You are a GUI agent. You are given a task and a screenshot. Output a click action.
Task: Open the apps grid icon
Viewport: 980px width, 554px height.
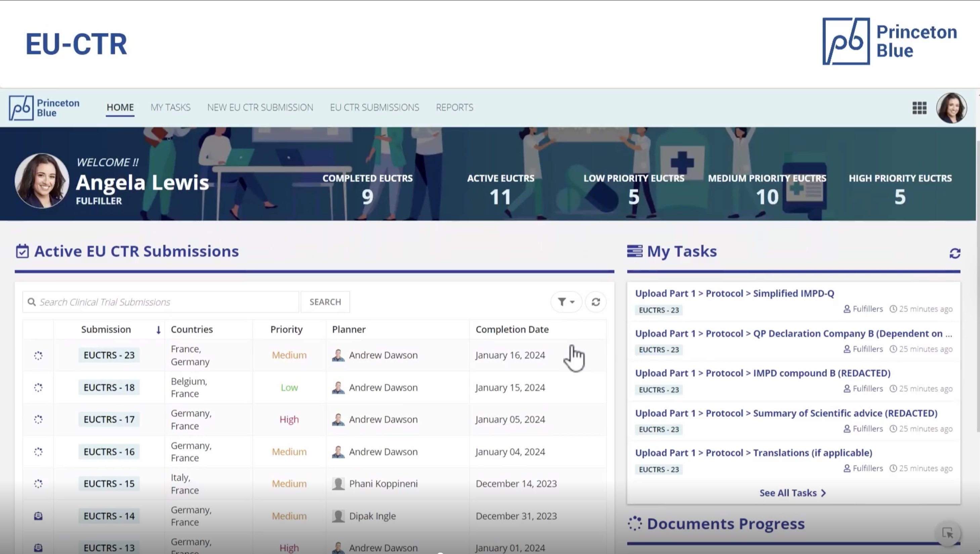coord(919,108)
